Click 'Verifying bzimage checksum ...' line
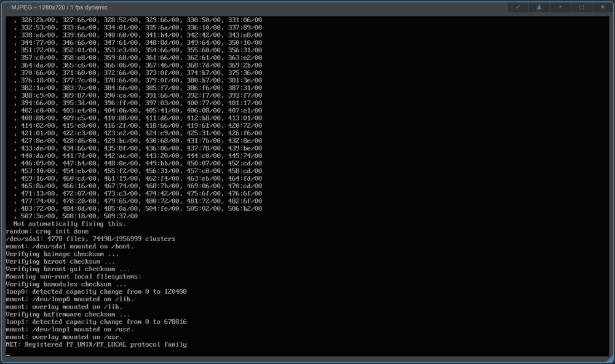Viewport: 615px width, 364px height. point(62,254)
